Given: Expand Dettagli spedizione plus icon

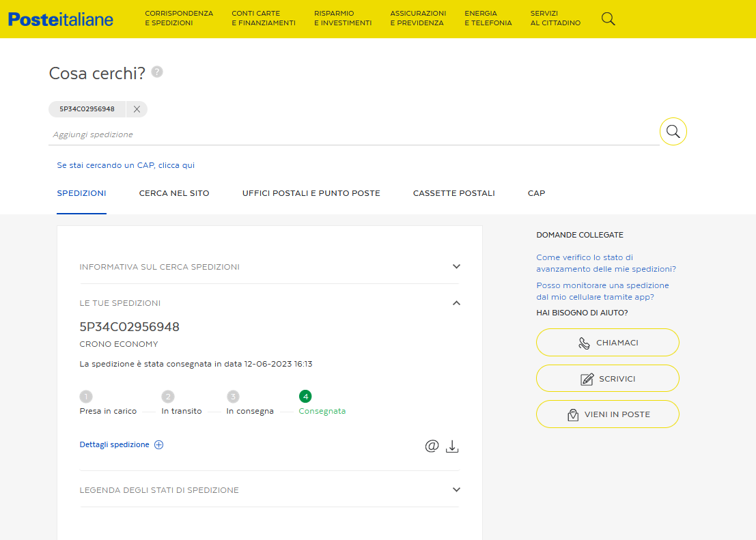Looking at the screenshot, I should (x=158, y=444).
